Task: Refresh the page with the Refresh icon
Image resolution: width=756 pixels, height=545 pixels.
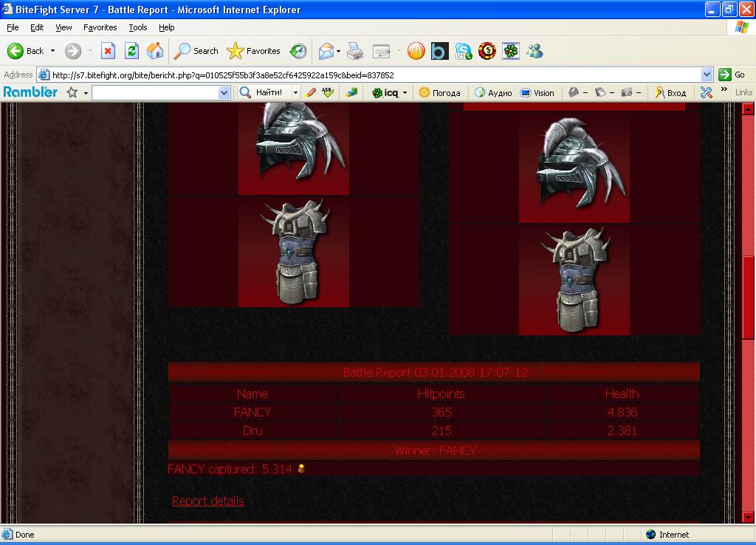Action: [x=131, y=51]
